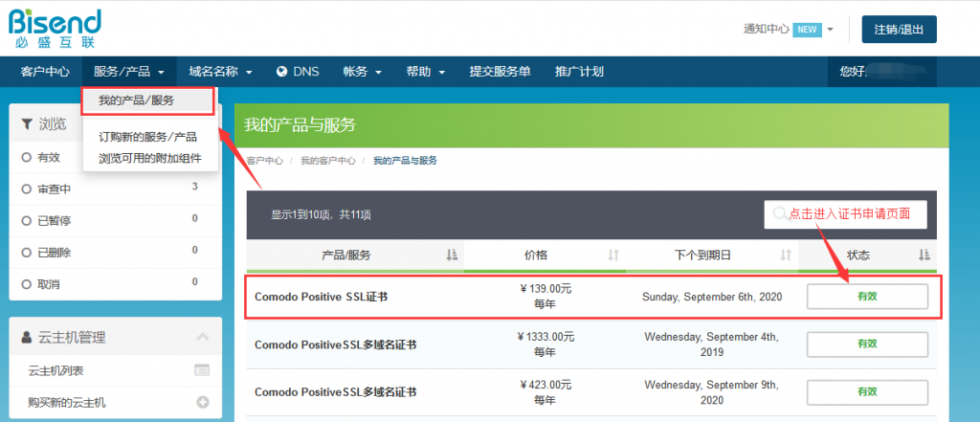Go to 客户中心 in the nav bar

pos(44,72)
